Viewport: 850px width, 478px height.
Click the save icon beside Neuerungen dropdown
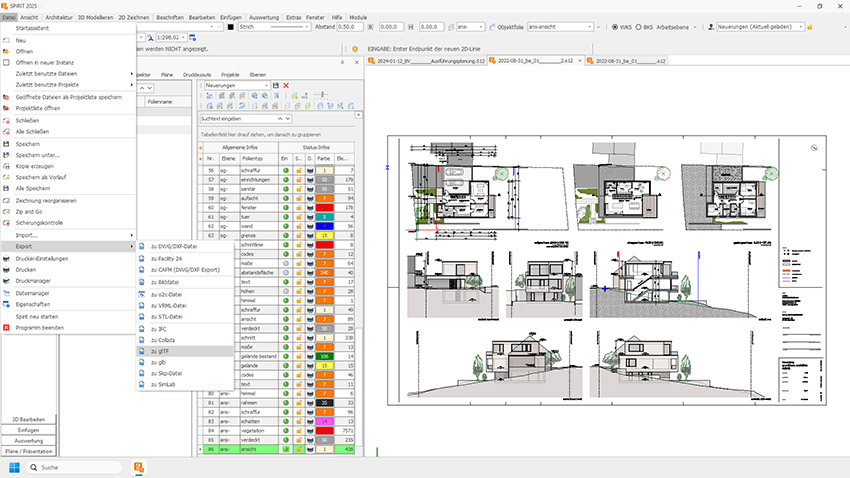[275, 86]
